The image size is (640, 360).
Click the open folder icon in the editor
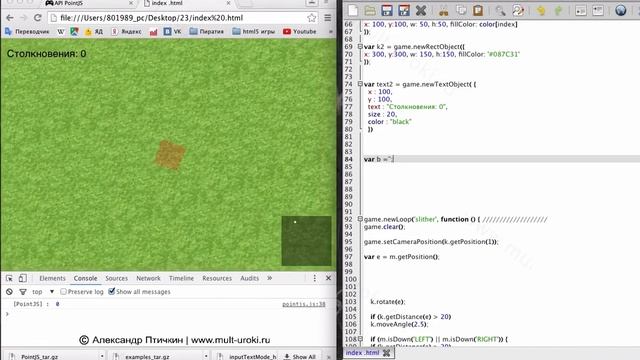(370, 10)
